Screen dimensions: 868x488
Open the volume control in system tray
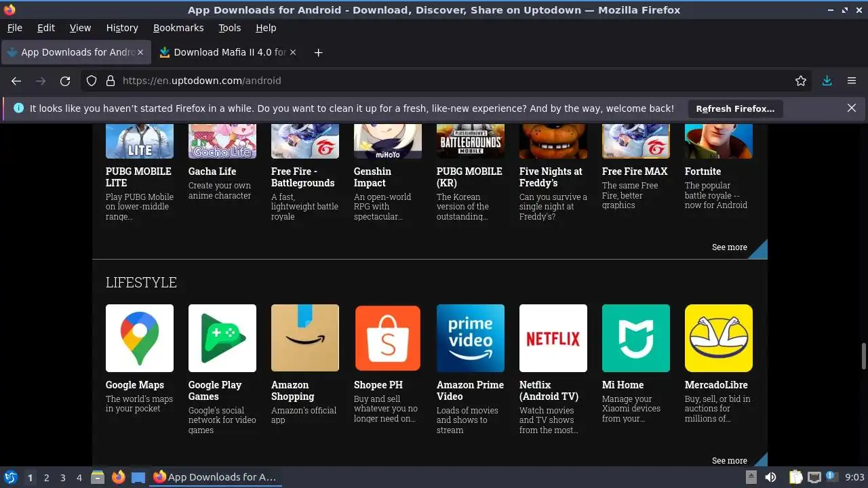click(770, 477)
